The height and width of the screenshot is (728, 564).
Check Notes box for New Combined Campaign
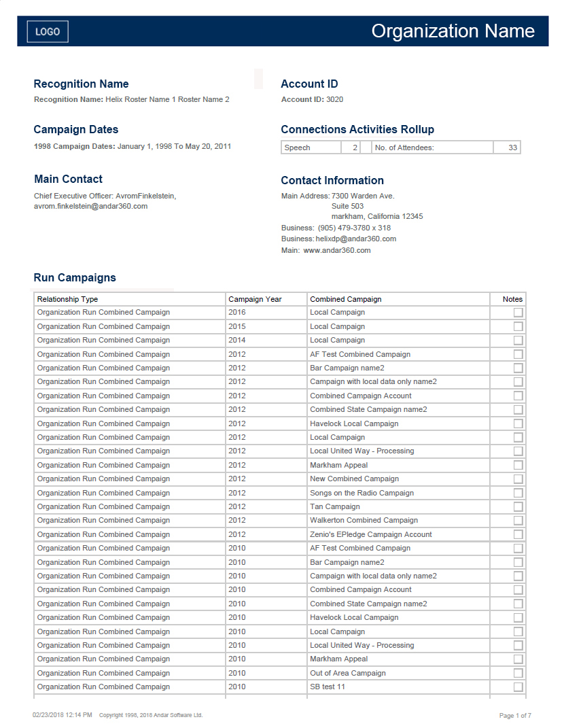click(x=518, y=479)
